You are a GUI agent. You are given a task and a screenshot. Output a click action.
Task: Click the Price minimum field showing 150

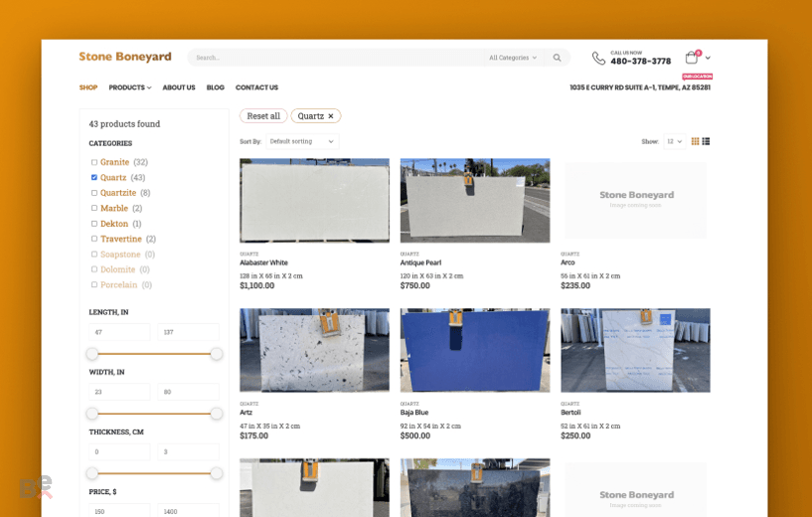119,511
